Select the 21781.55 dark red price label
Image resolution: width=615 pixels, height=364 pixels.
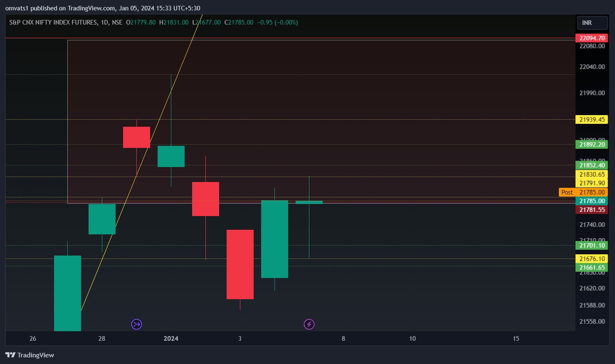[592, 210]
